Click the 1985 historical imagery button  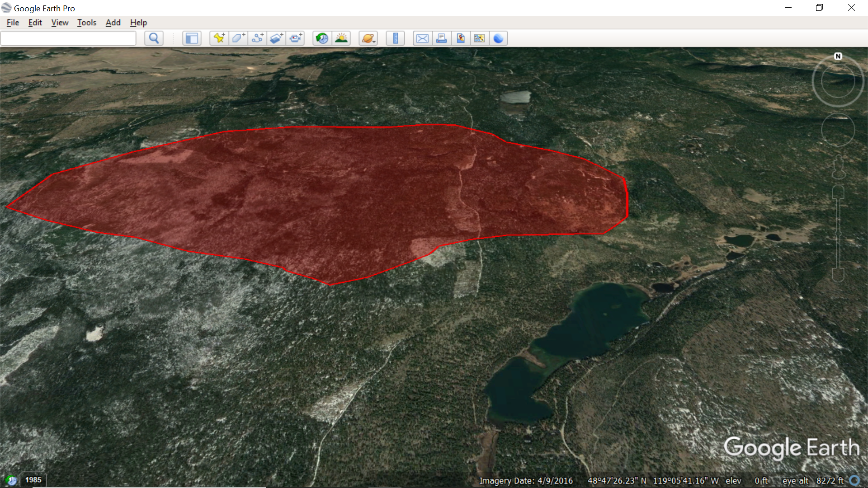point(33,480)
